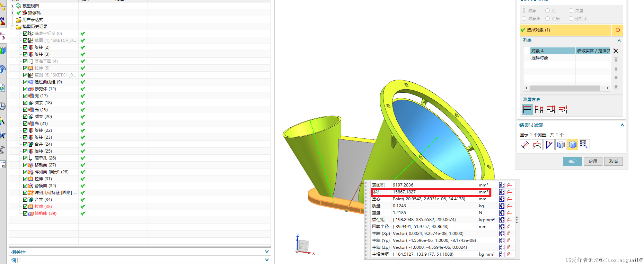The width and height of the screenshot is (644, 264).
Task: Click the XYZ view triad in the viewport
Action: (x=303, y=246)
